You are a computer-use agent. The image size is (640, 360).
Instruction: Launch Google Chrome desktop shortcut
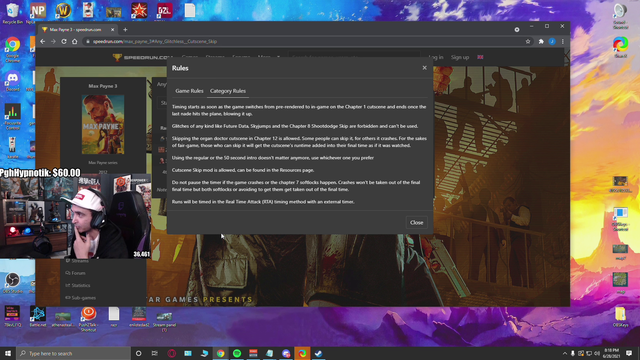coord(13,48)
